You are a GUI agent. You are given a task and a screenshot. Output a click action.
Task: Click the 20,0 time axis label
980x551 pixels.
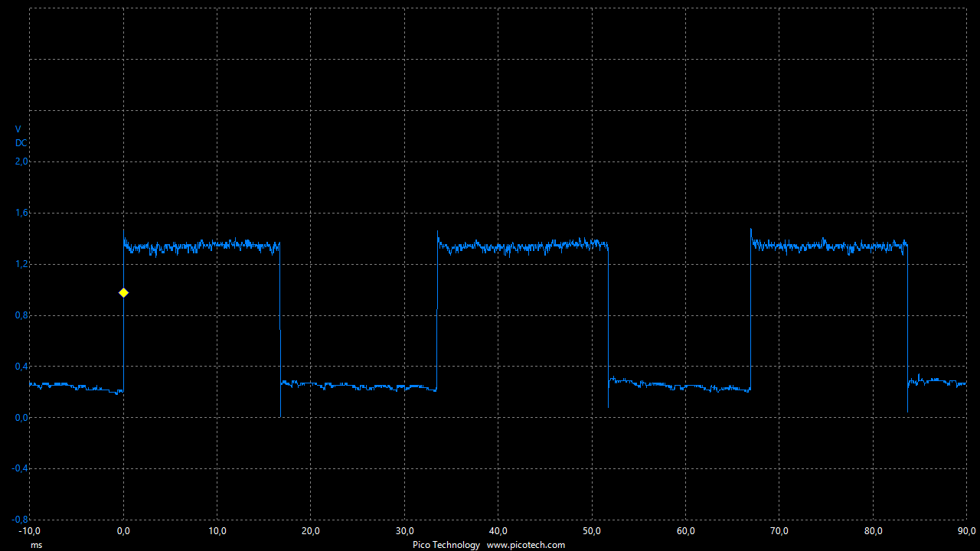(311, 531)
